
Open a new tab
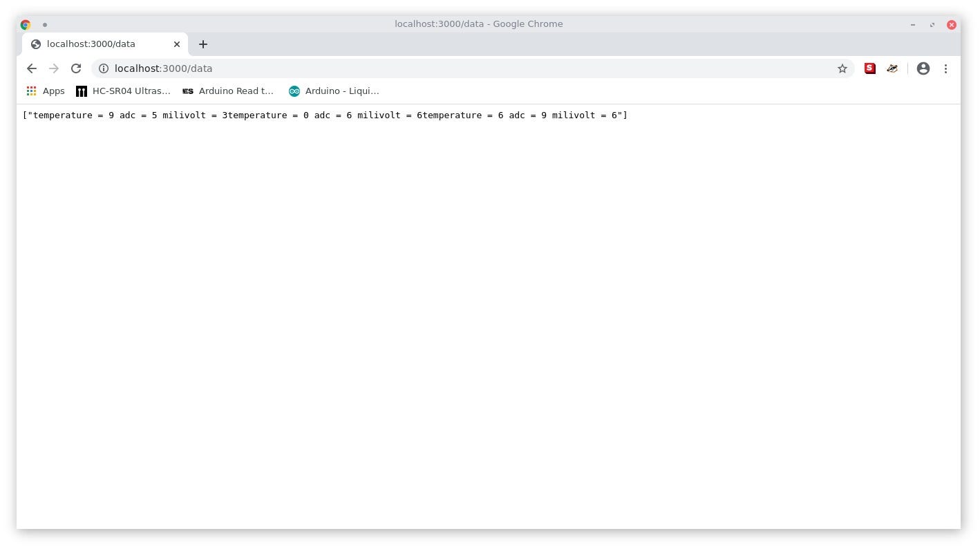coord(202,44)
